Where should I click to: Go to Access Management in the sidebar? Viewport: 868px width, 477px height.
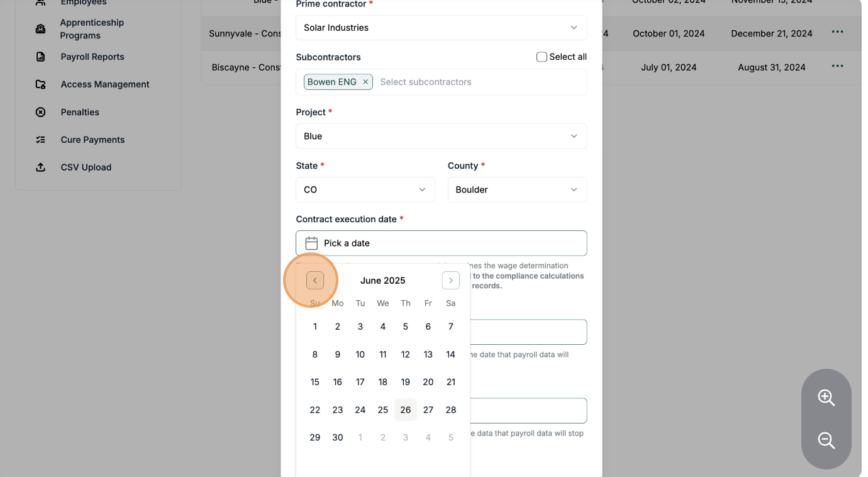pos(105,84)
